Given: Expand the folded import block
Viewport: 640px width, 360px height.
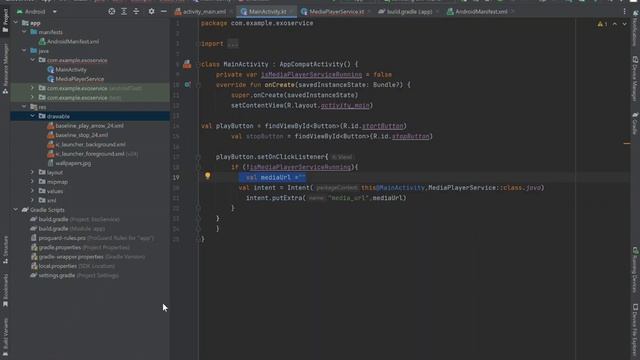Looking at the screenshot, I should (x=233, y=44).
